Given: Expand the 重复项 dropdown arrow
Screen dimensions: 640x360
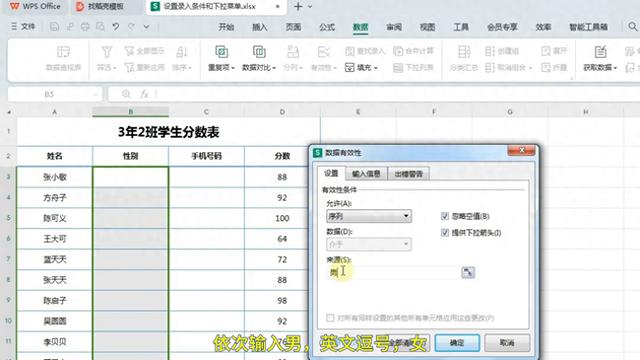Looking at the screenshot, I should point(233,68).
